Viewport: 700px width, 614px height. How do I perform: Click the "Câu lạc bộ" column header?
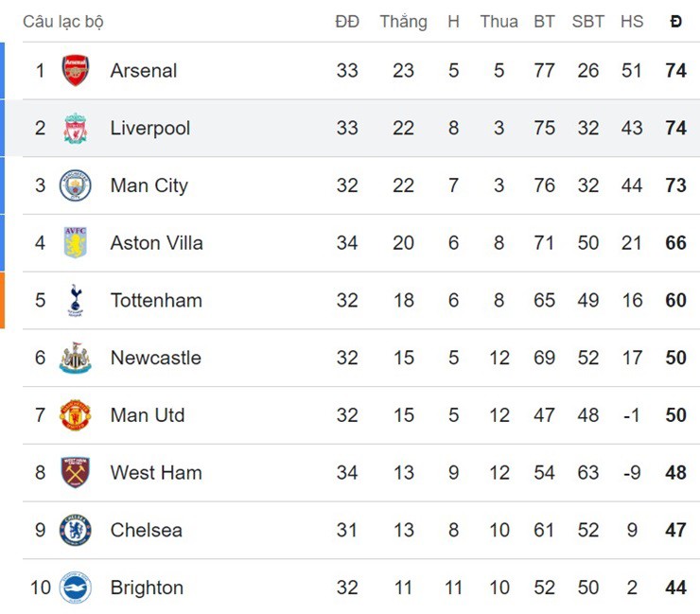pos(63,22)
